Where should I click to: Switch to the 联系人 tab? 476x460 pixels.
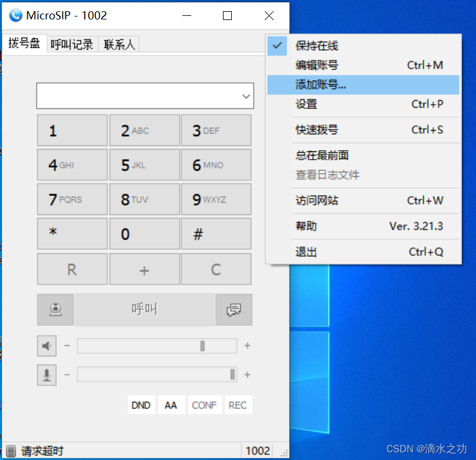coord(119,45)
